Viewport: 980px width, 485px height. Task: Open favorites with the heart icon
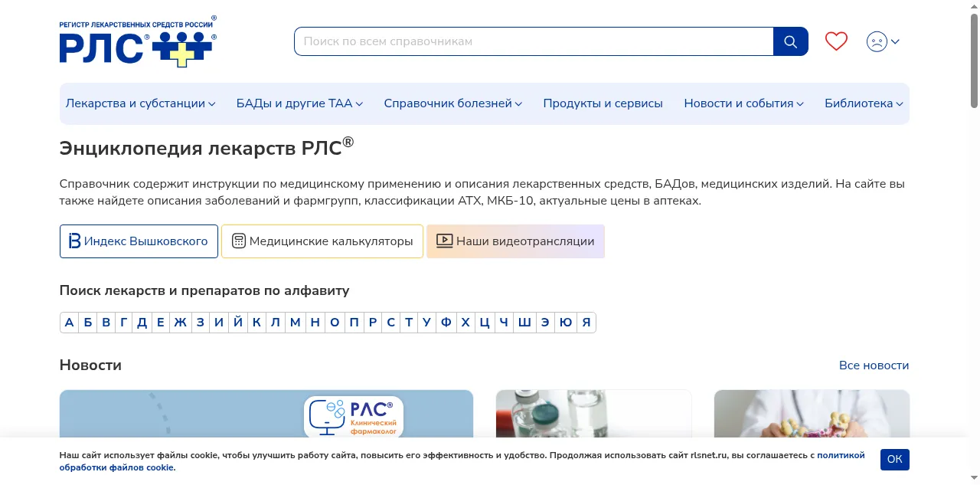tap(836, 41)
